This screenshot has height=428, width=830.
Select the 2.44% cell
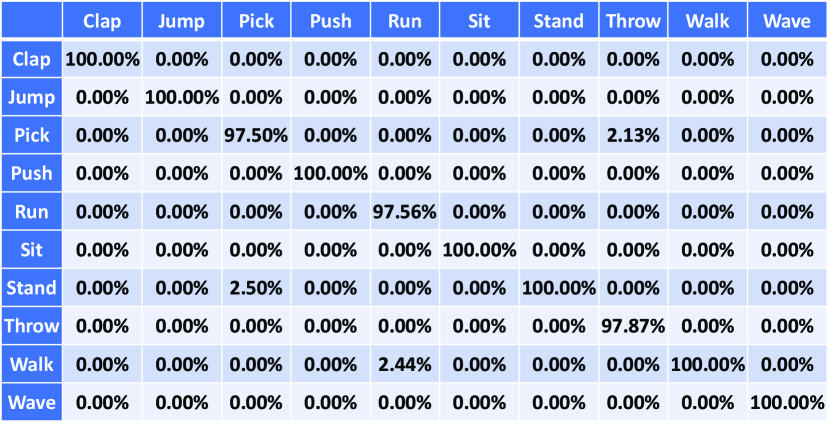[406, 365]
